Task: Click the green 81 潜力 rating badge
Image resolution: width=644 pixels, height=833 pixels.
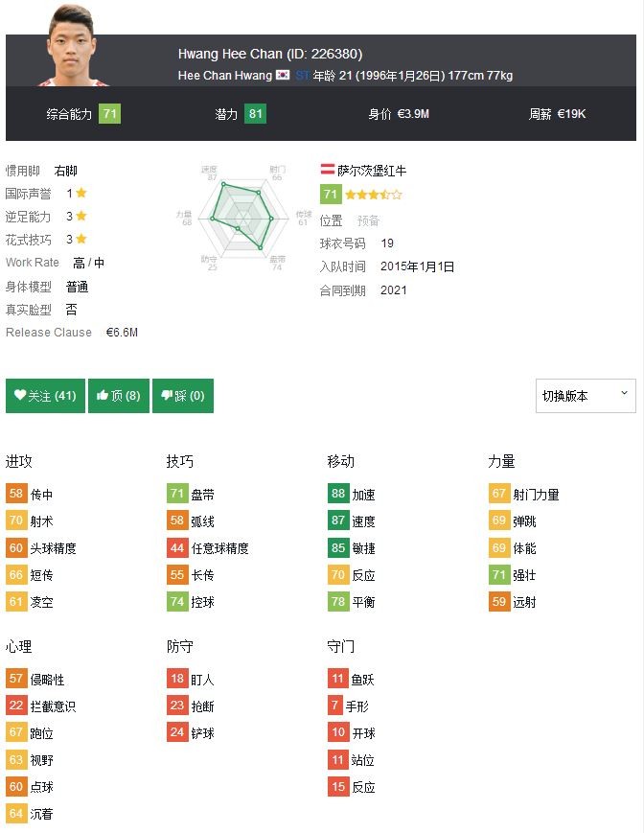Action: (x=255, y=114)
